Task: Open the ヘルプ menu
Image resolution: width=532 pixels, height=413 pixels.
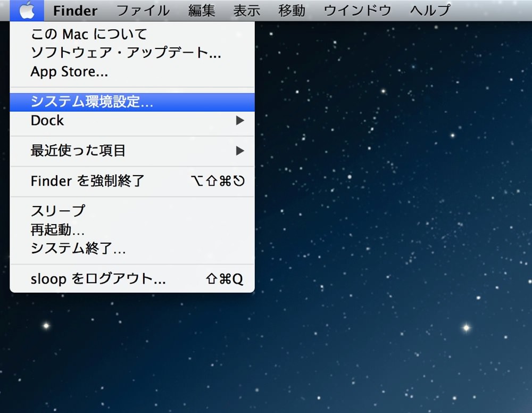Action: (430, 11)
